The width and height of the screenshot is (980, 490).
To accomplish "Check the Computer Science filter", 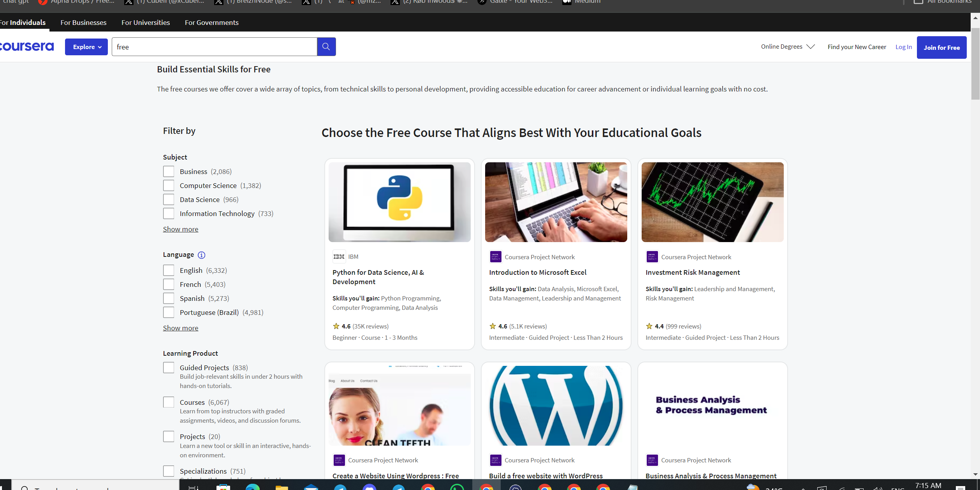I will tap(169, 186).
